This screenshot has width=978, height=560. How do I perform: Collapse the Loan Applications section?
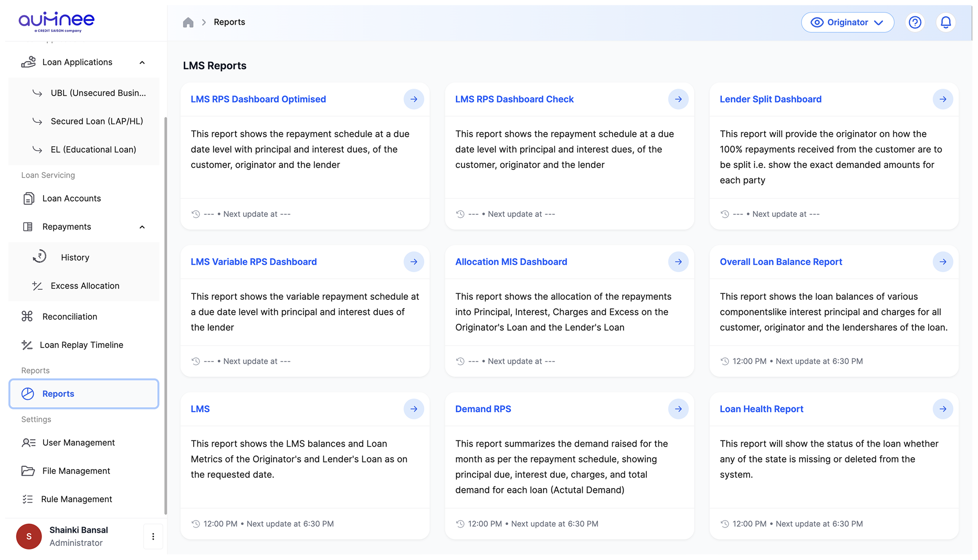coord(142,62)
